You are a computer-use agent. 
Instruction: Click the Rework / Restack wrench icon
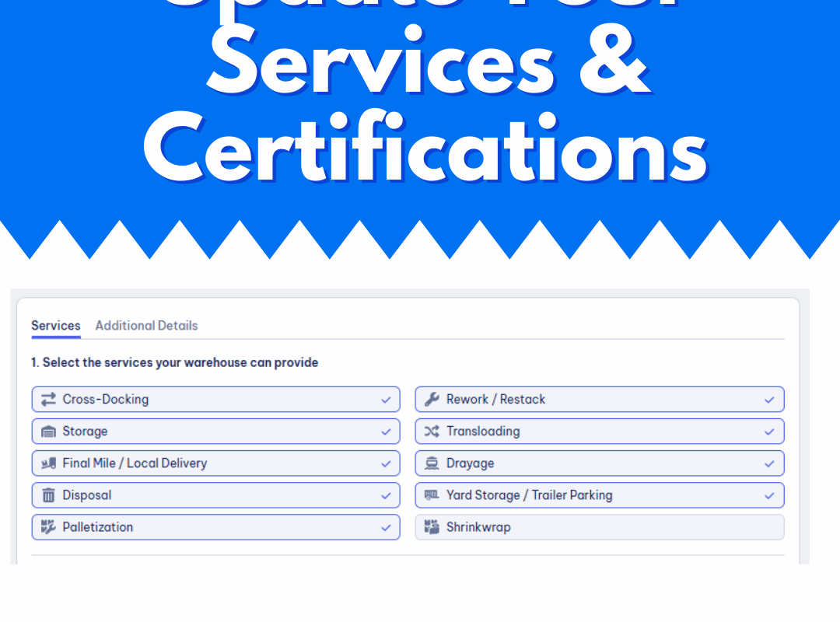(x=432, y=399)
